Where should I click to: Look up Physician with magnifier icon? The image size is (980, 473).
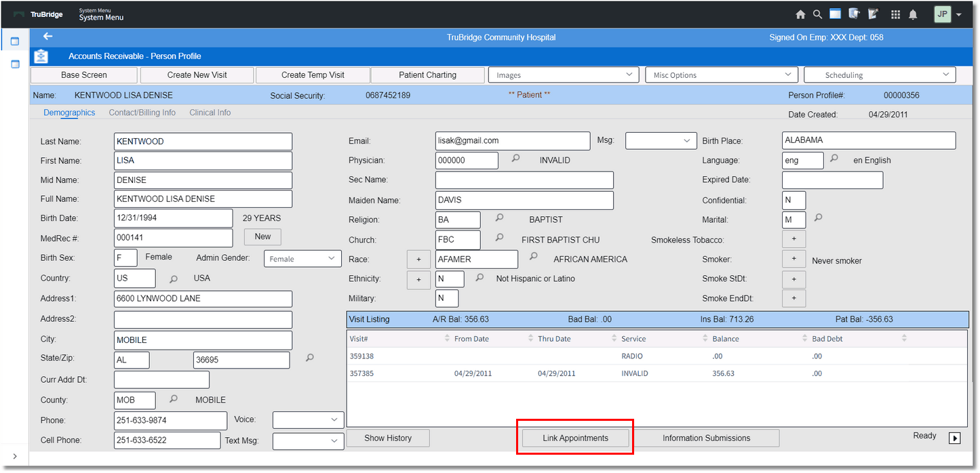[x=515, y=159]
